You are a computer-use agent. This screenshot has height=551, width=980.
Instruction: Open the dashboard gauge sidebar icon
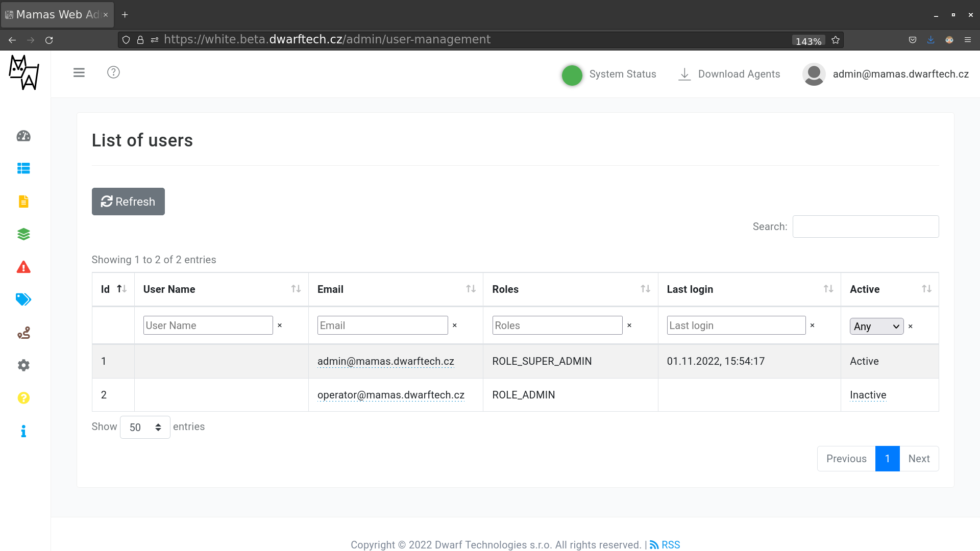pos(23,136)
